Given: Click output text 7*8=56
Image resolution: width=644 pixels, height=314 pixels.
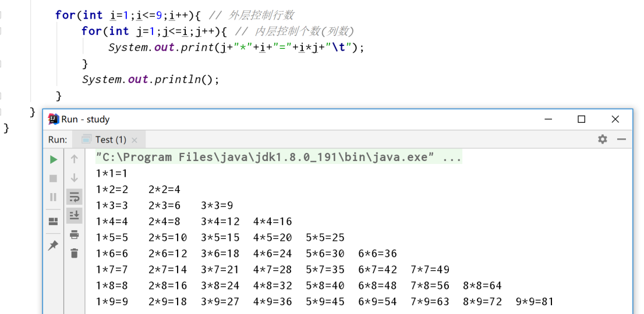Looking at the screenshot, I should point(430,286).
